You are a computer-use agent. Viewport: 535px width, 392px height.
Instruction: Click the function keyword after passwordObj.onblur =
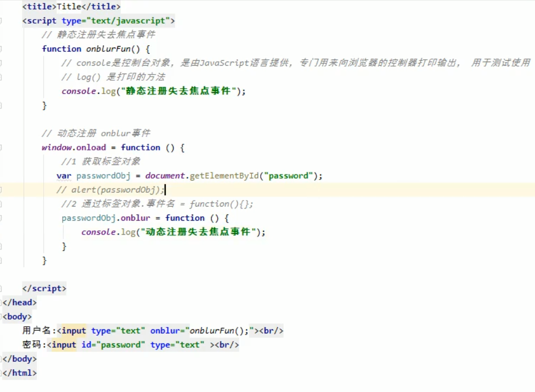[x=185, y=218]
